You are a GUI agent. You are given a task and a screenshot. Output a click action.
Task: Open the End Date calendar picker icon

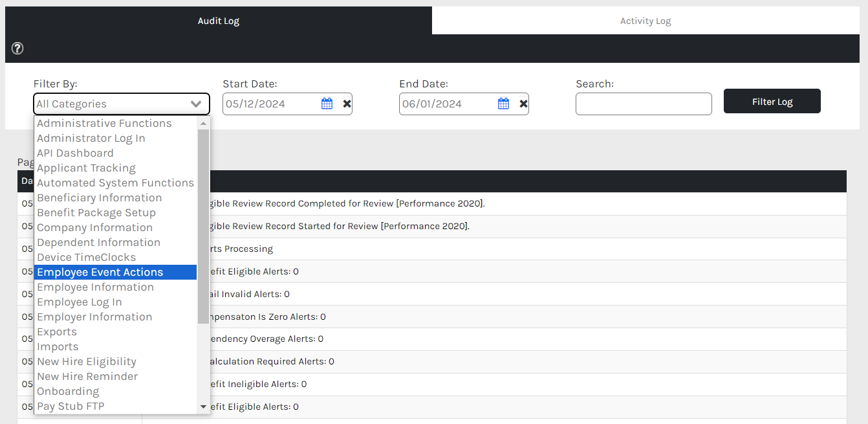click(504, 104)
